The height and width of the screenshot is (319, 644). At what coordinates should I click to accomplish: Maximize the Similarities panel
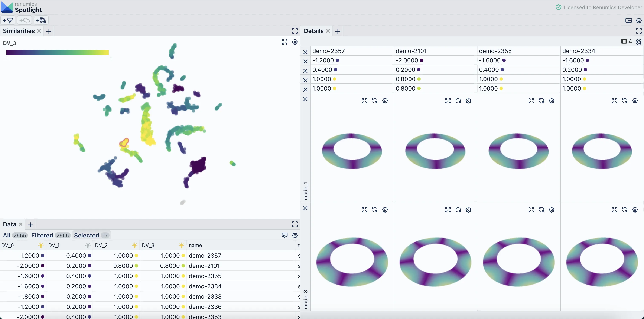coord(295,31)
